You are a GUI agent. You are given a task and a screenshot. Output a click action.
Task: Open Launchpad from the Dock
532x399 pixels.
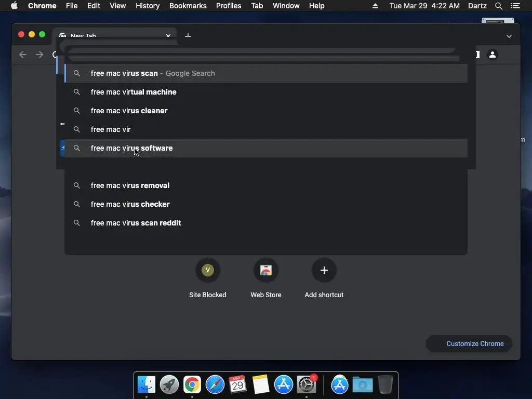coord(169,384)
